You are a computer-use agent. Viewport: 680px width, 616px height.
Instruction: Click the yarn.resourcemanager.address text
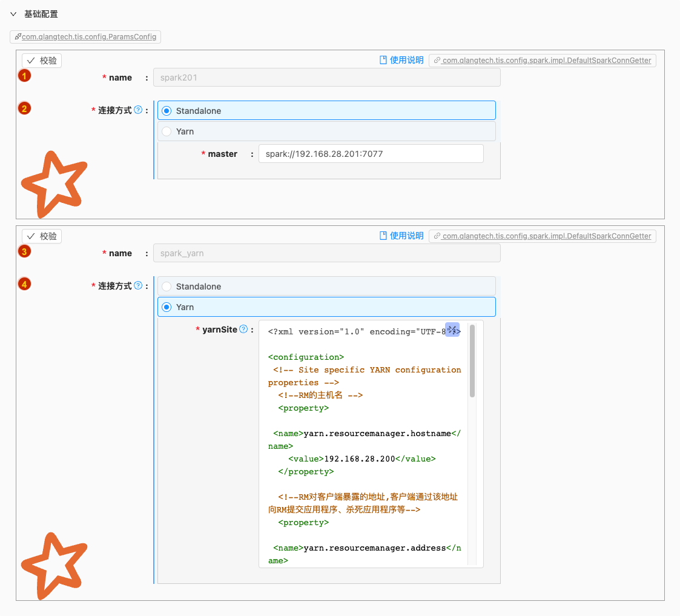pyautogui.click(x=375, y=548)
